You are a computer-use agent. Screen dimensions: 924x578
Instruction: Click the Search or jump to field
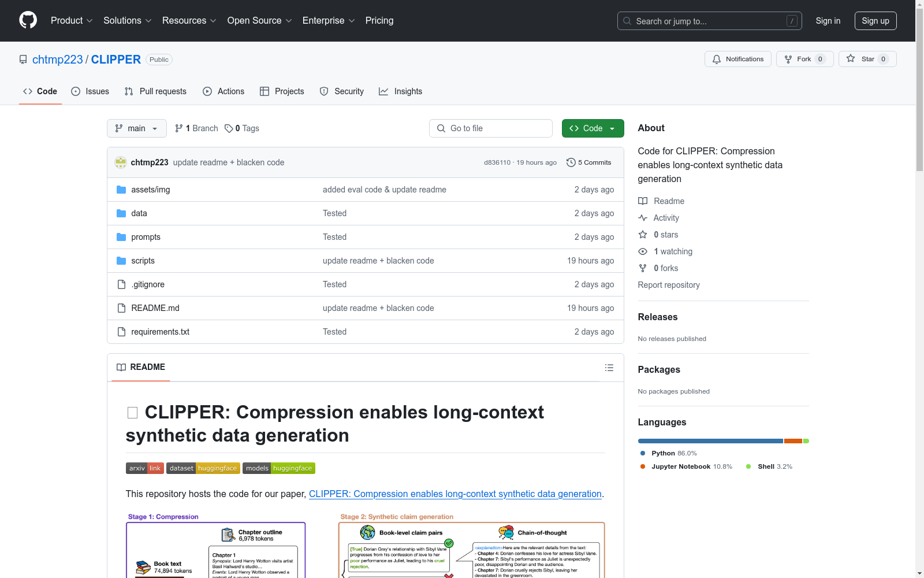710,21
